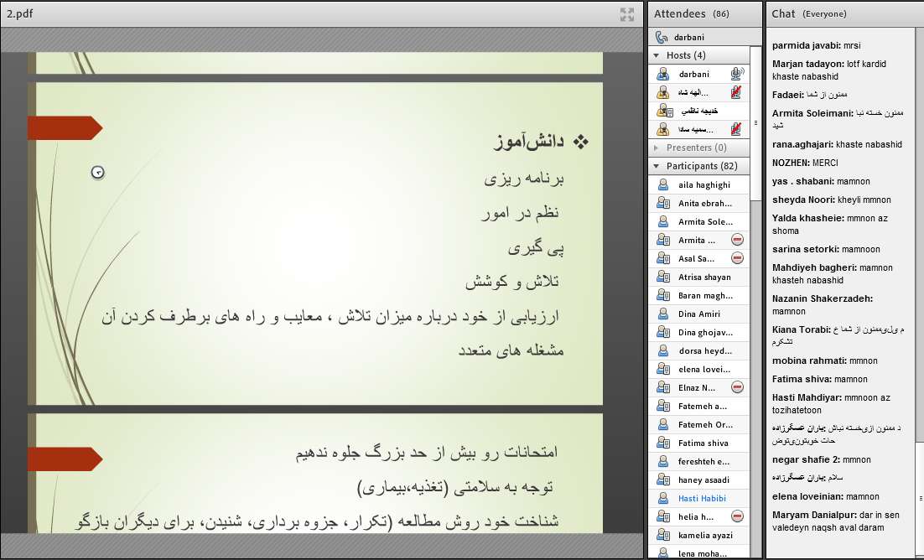Select Dina Amiri in the participants list

(x=698, y=314)
